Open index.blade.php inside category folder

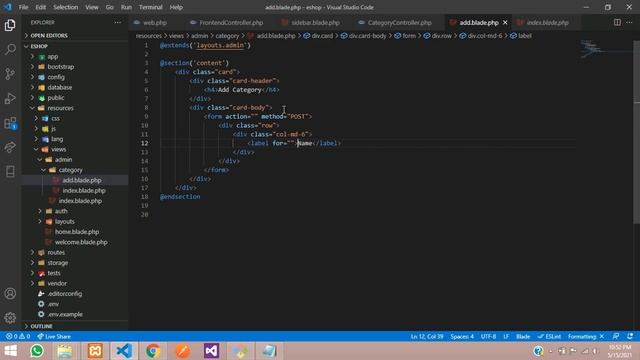pyautogui.click(x=84, y=190)
